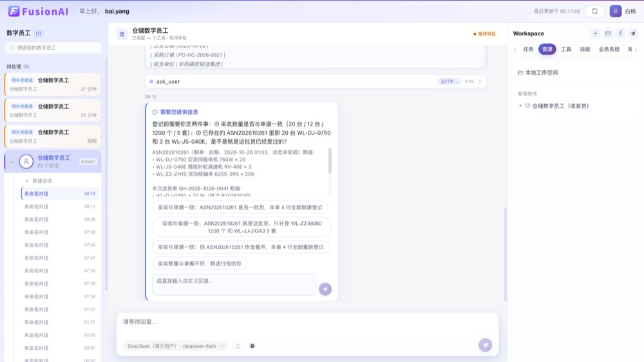
Task: Click the 运行中 status label
Action: click(x=449, y=81)
